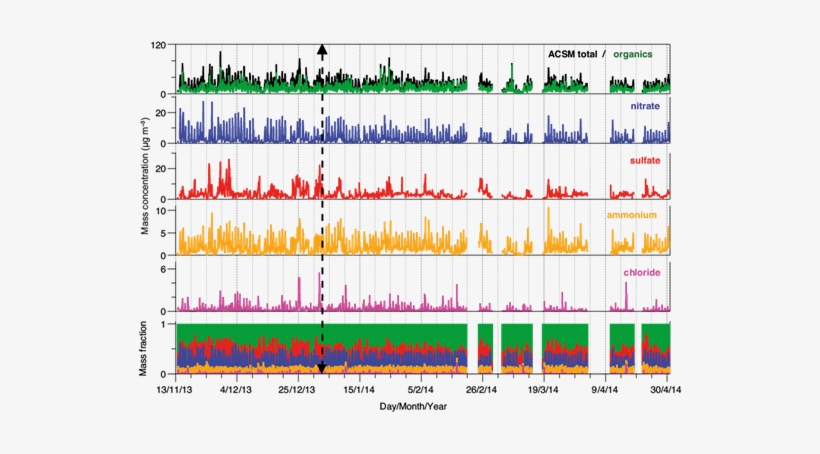Screen dimensions: 820x454
Task: Click the '120' y-axis tick label
Action: [x=158, y=46]
